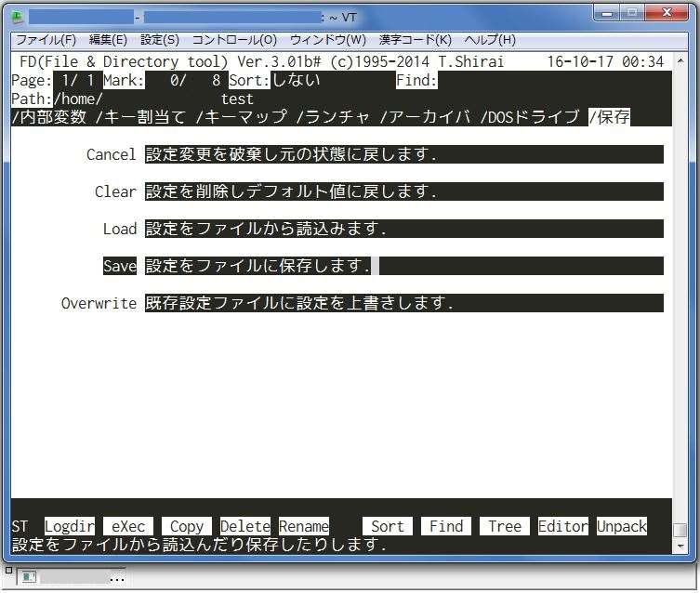Click the Tera Term title bar icon

[18, 18]
